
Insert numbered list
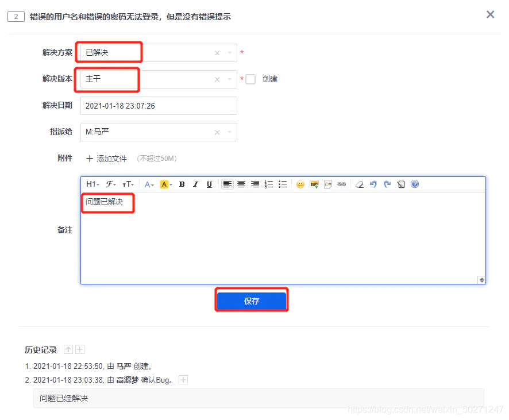click(x=269, y=184)
